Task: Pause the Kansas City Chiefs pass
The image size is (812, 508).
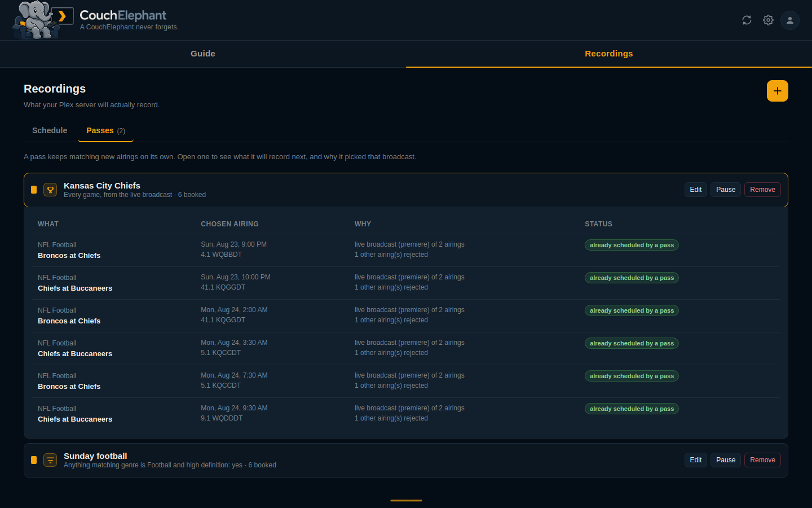Action: (726, 190)
